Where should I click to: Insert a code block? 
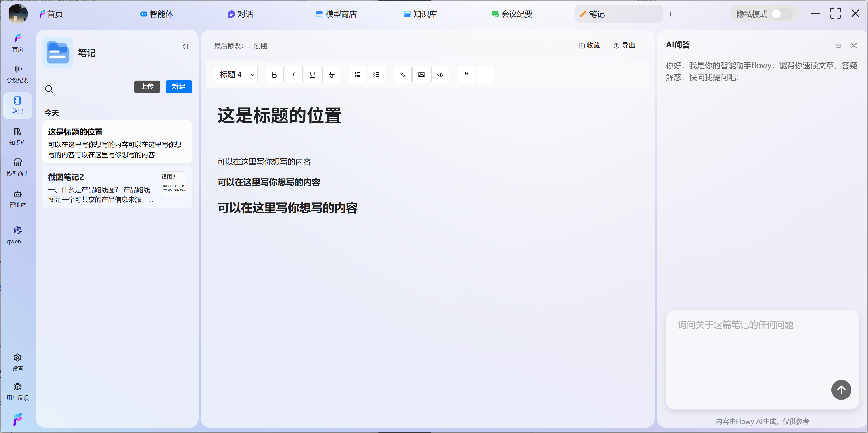(440, 74)
